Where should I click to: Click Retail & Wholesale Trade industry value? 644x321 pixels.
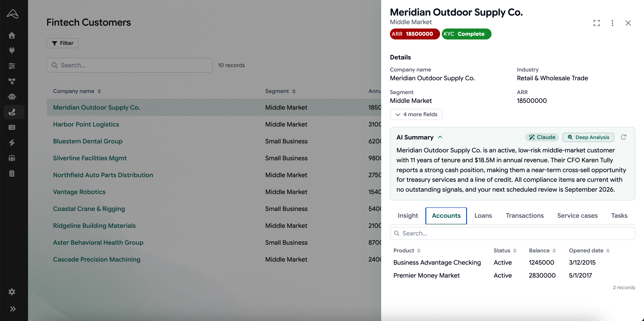pyautogui.click(x=552, y=78)
